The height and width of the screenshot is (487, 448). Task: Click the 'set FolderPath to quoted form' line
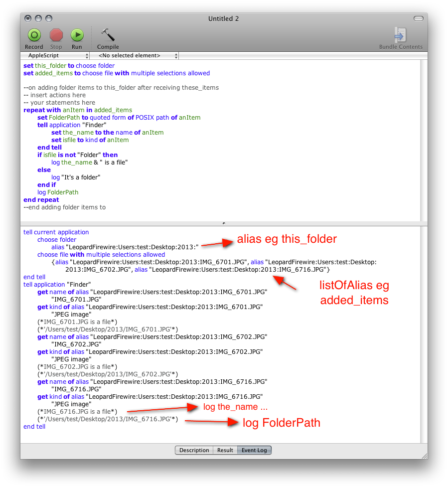pos(119,118)
